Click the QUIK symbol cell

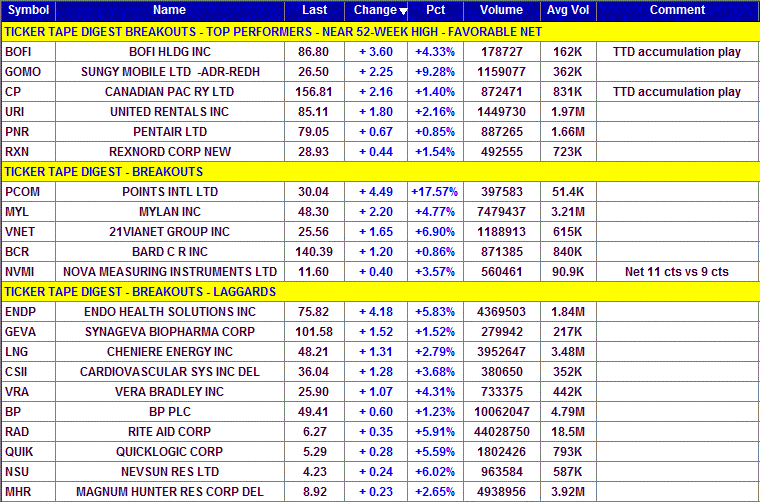pyautogui.click(x=28, y=452)
